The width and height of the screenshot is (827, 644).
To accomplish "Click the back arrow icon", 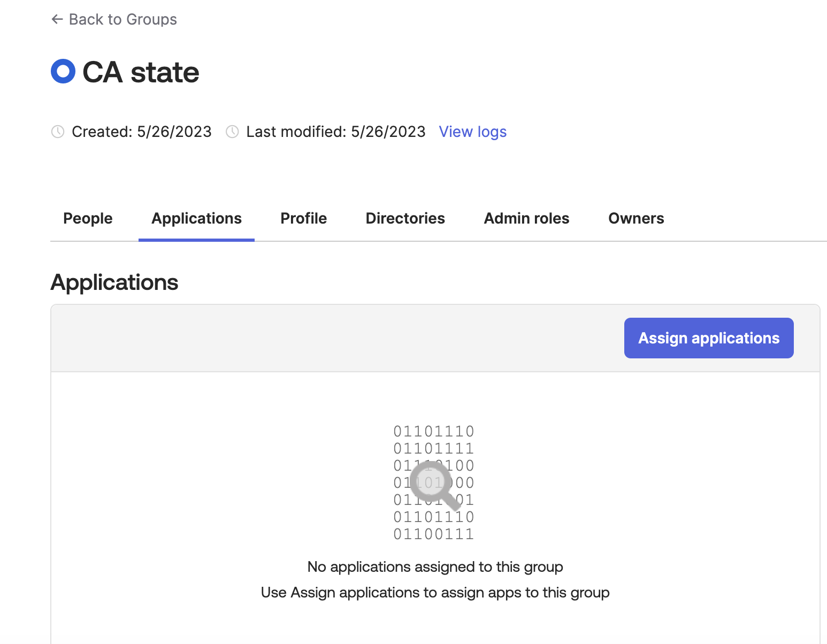I will coord(57,20).
